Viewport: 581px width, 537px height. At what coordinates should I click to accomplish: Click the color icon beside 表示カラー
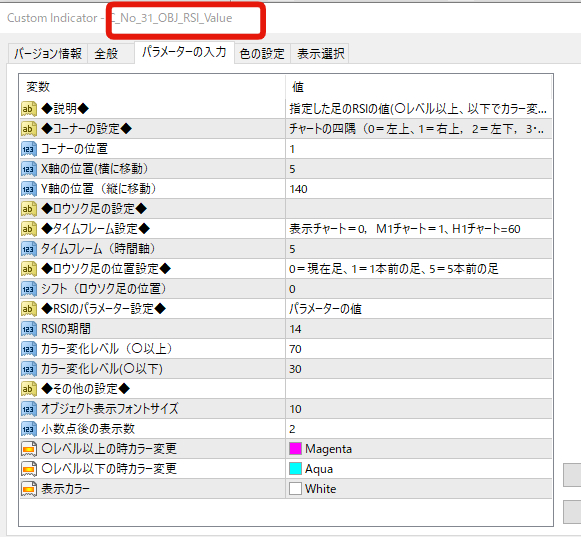pyautogui.click(x=29, y=489)
